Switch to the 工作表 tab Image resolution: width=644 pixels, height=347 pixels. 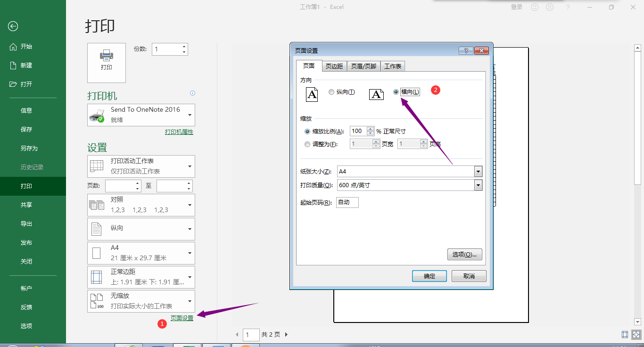[x=393, y=66]
